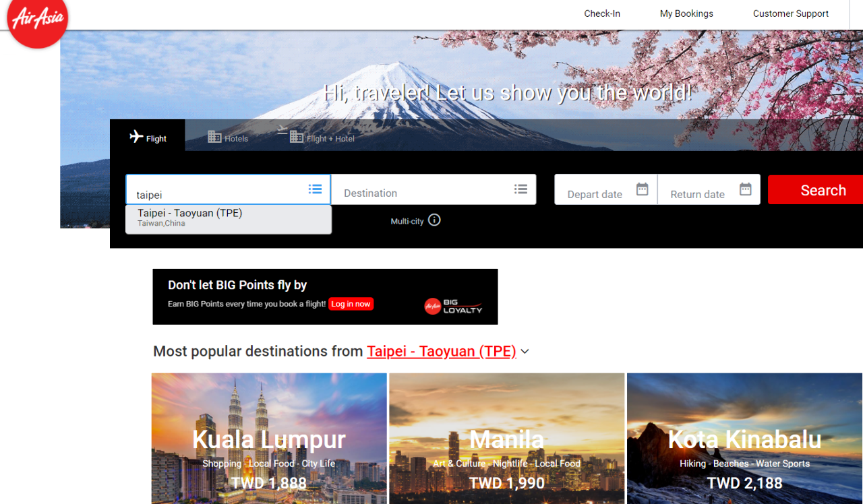Click Taipei - Taoyuan (TPE) red link
863x504 pixels.
click(x=442, y=351)
